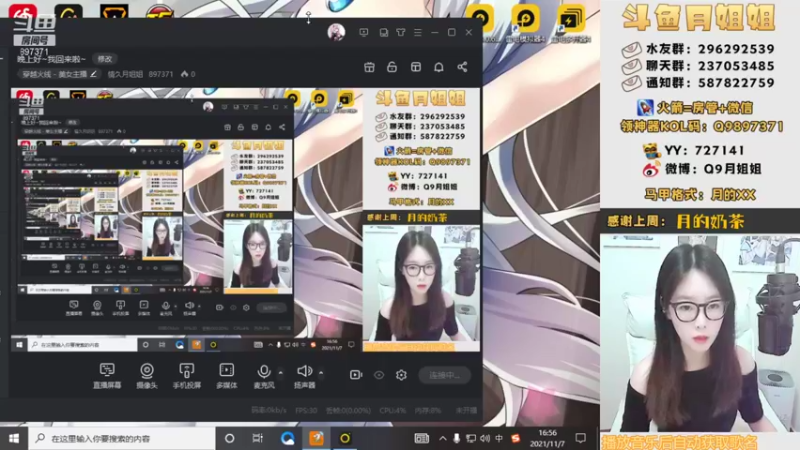Switch the 中 input method indicator
The width and height of the screenshot is (800, 450).
(x=499, y=438)
